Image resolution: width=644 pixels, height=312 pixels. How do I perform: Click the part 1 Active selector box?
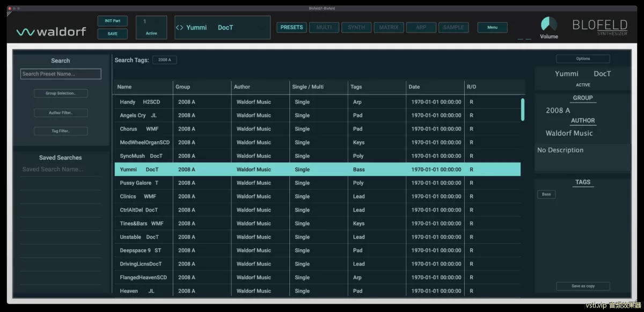[x=152, y=27]
